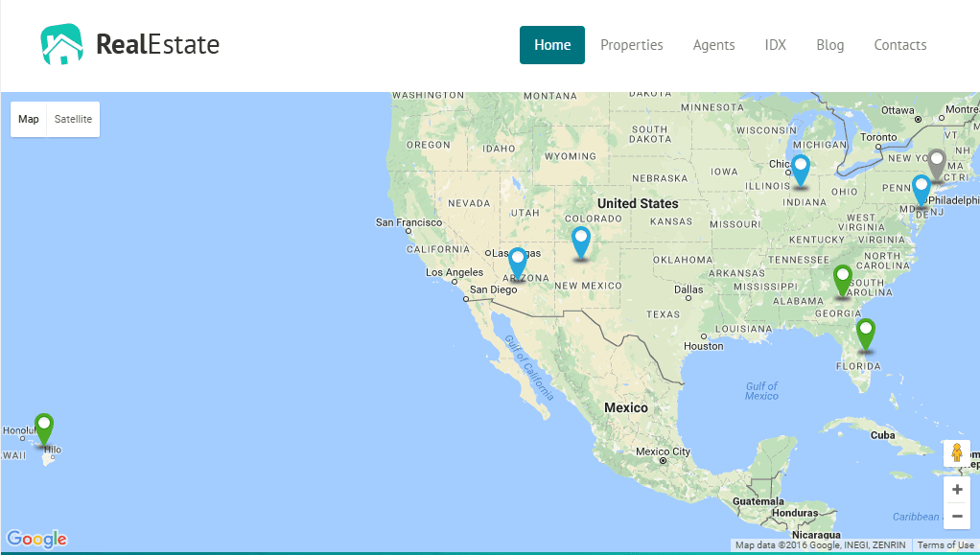Screen dimensions: 980x555
Task: Click the OKLAHOMA state label
Action: pyautogui.click(x=683, y=260)
